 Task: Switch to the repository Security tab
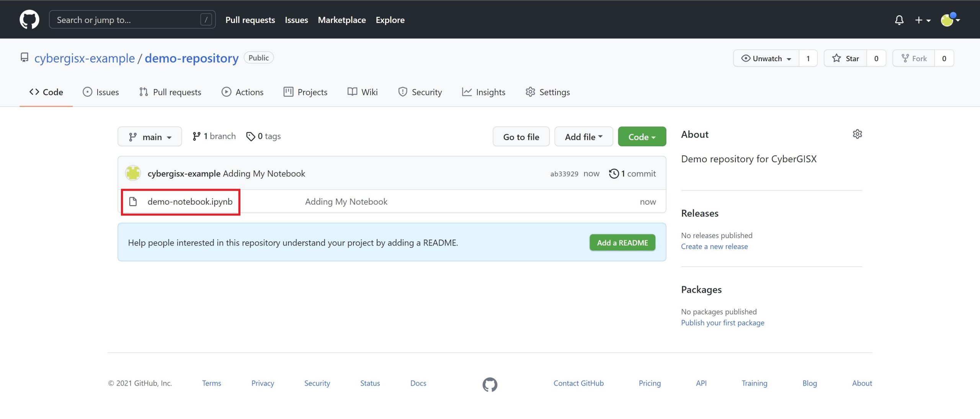click(420, 92)
